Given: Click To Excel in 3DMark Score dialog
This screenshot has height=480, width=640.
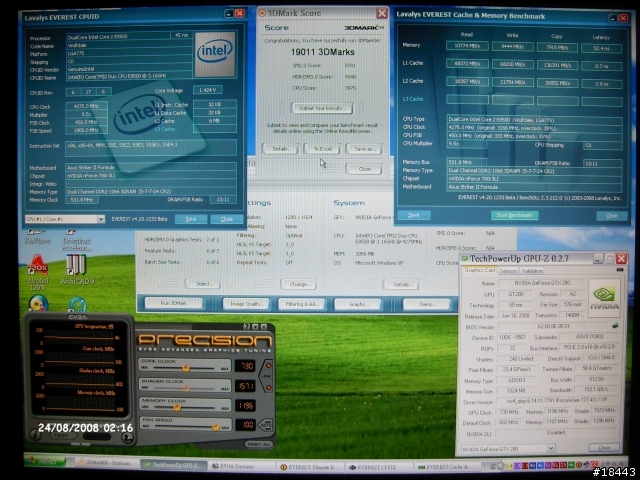Looking at the screenshot, I should click(322, 149).
